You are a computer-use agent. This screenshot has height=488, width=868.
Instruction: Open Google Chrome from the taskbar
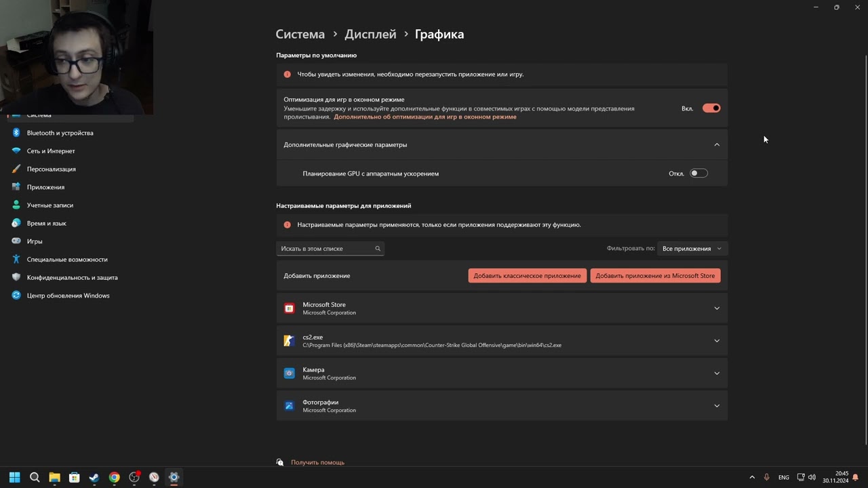pos(115,477)
